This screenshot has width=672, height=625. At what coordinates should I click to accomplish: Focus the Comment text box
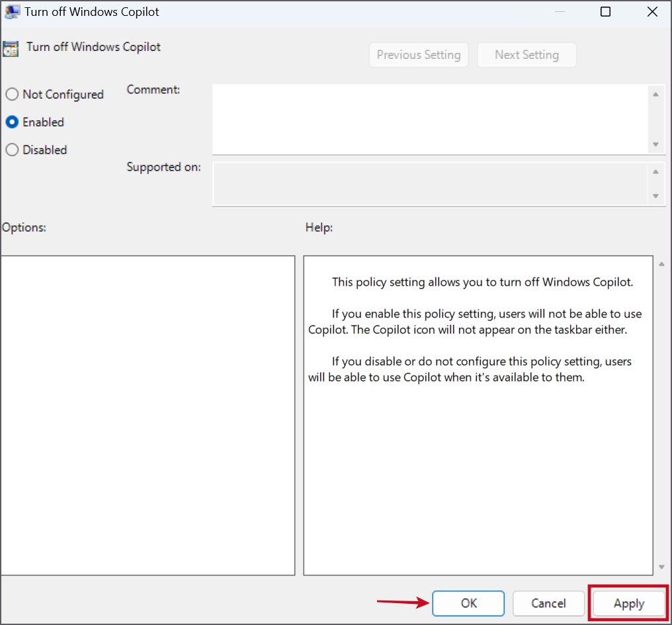(430, 119)
